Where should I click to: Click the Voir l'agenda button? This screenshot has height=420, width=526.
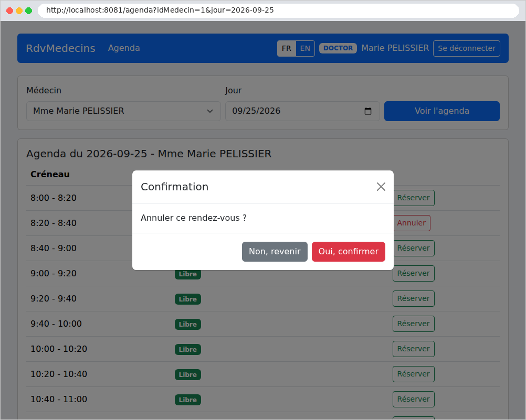pos(442,111)
